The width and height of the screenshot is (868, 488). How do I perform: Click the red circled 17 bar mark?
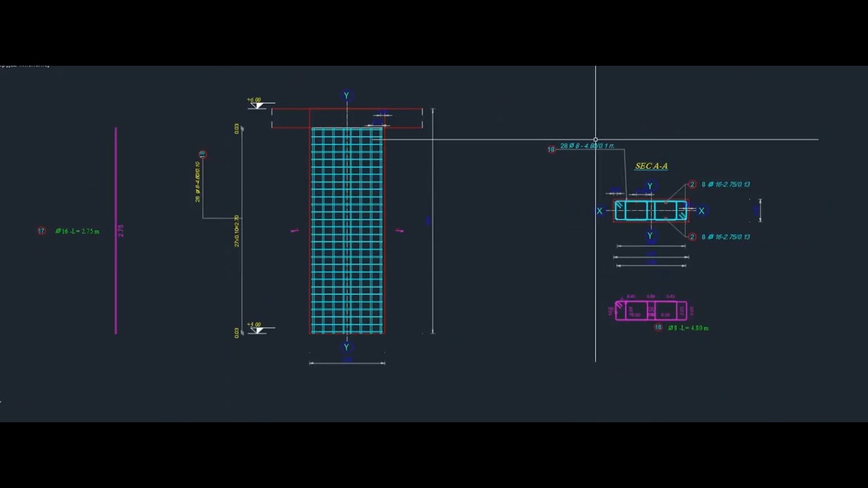41,231
